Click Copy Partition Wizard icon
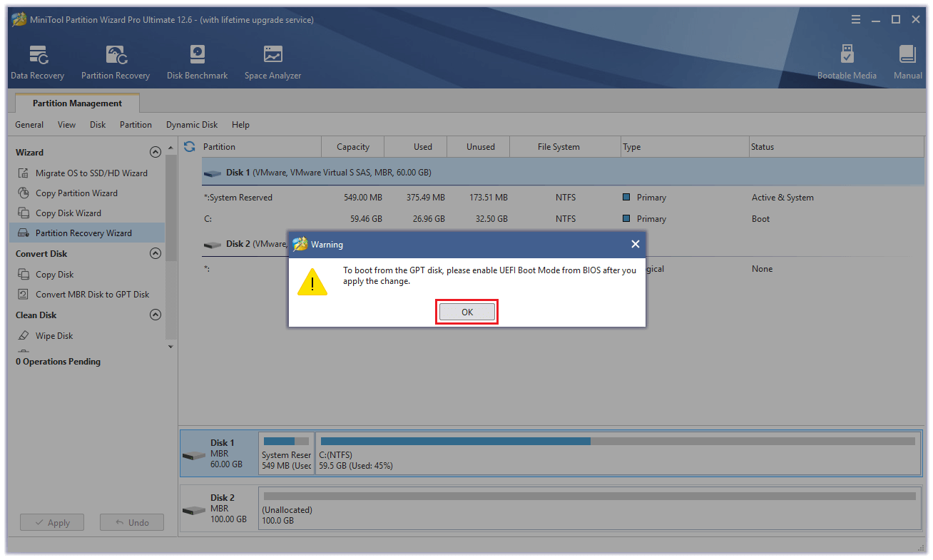Viewport: 933px width, 560px height. [24, 193]
